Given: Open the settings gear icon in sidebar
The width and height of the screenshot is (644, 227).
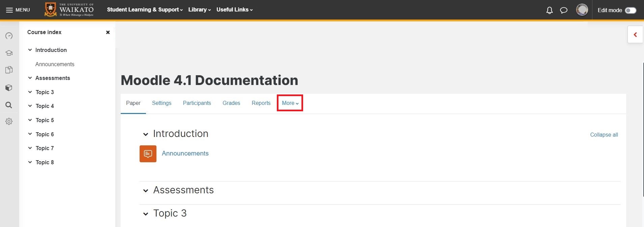Looking at the screenshot, I should point(9,121).
